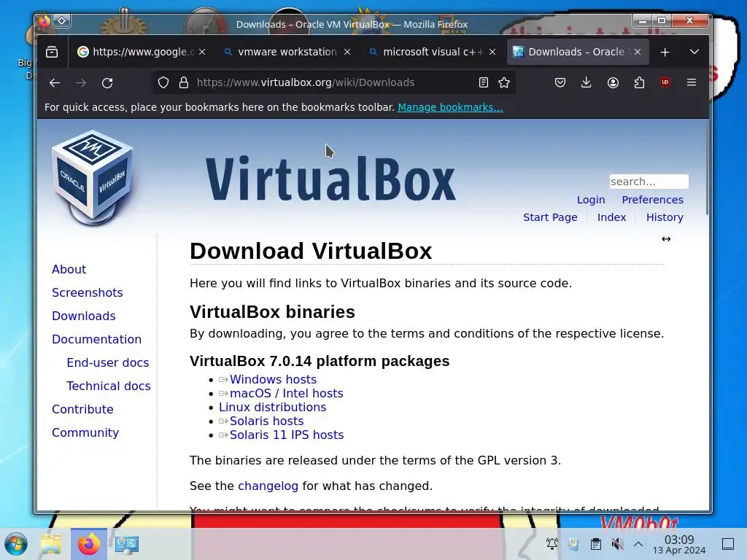The height and width of the screenshot is (560, 747).
Task: Open clipboard tray icon
Action: click(595, 544)
